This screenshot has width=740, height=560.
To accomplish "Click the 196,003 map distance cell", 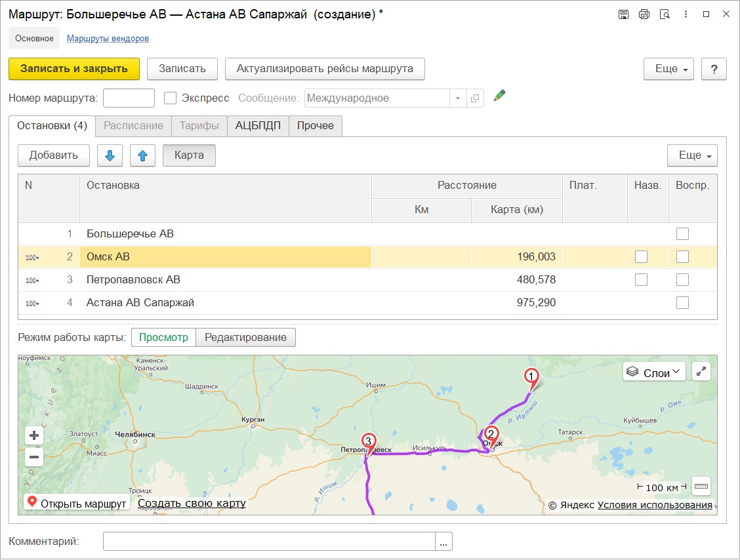I will [x=517, y=256].
